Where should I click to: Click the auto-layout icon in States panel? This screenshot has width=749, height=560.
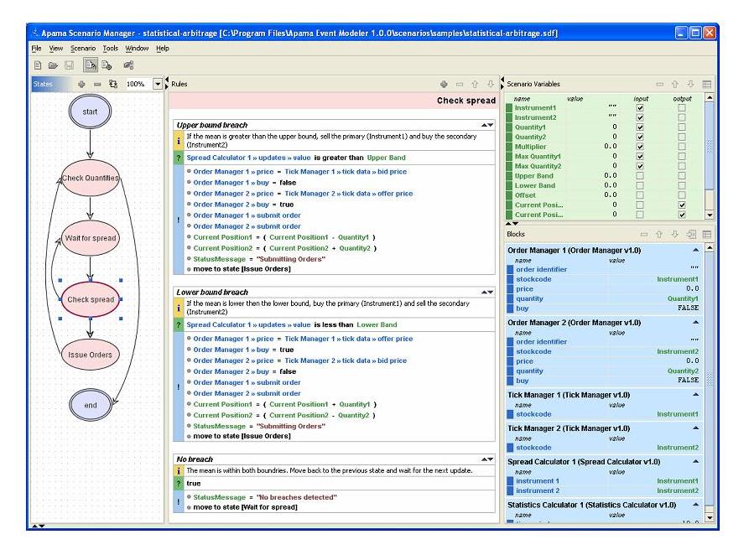coord(112,84)
